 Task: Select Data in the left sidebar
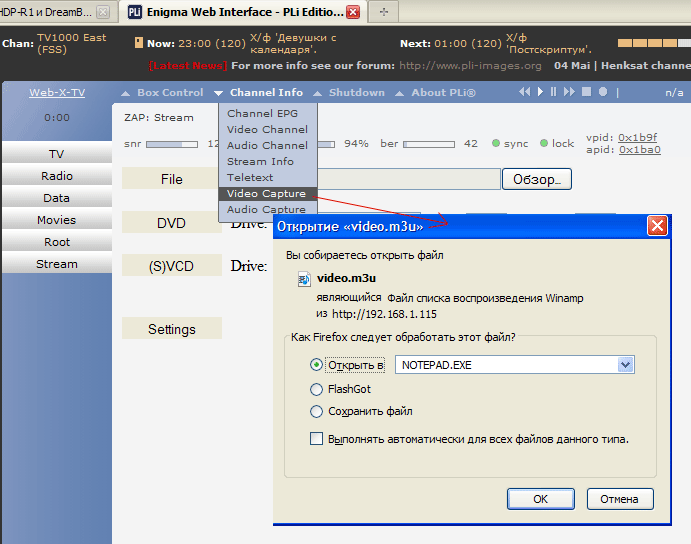pos(57,198)
